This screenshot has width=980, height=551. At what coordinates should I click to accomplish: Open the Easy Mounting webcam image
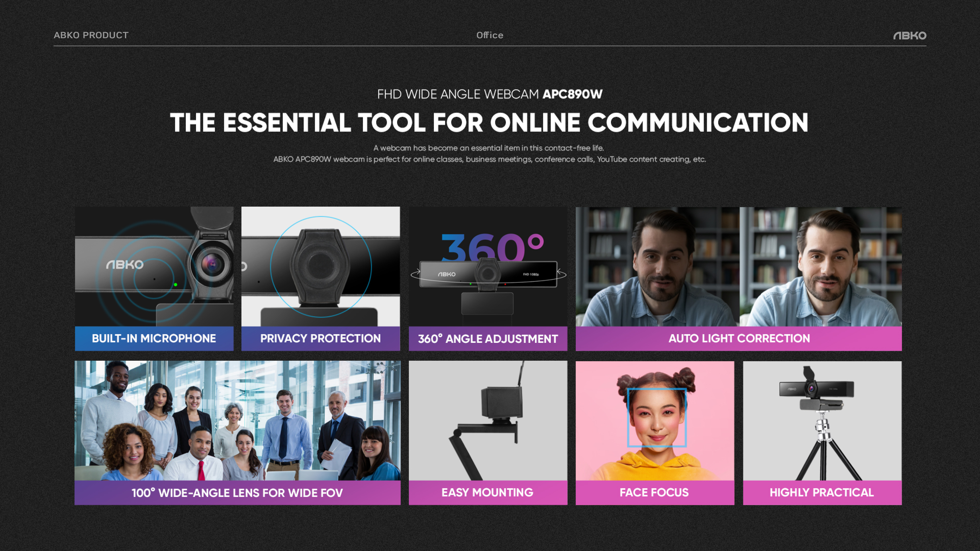(488, 420)
